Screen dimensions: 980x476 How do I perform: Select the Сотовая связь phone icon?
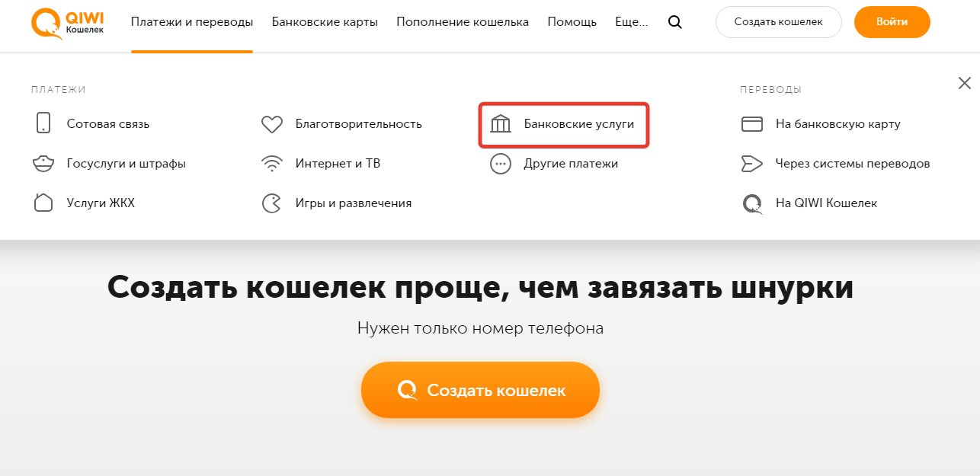(x=43, y=123)
